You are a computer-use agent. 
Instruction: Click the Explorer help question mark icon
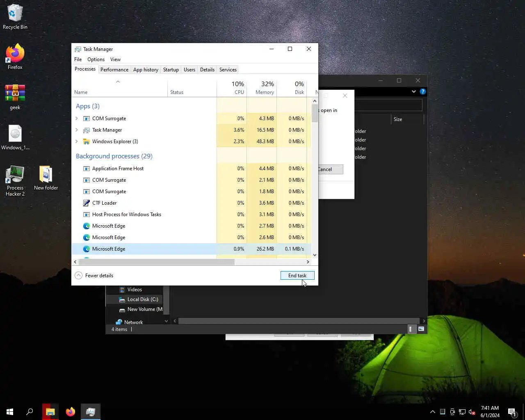point(423,91)
